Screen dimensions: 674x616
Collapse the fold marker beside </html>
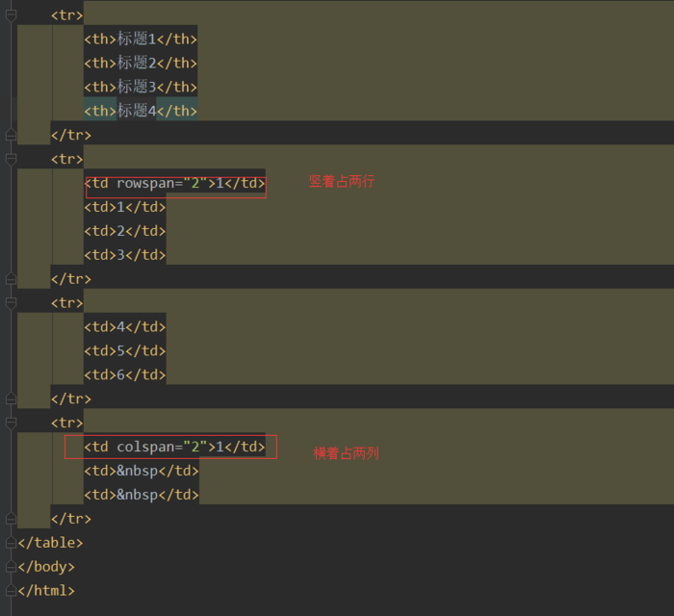[x=12, y=591]
